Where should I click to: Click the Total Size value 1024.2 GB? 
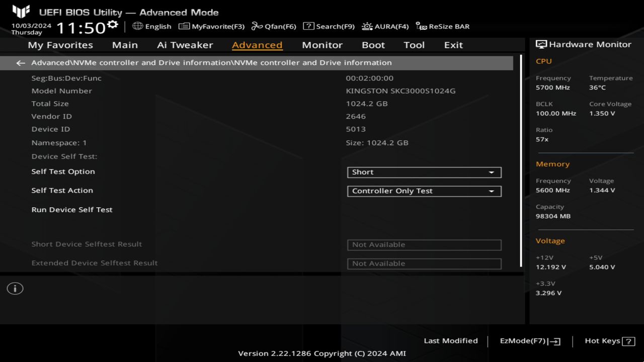coord(367,104)
